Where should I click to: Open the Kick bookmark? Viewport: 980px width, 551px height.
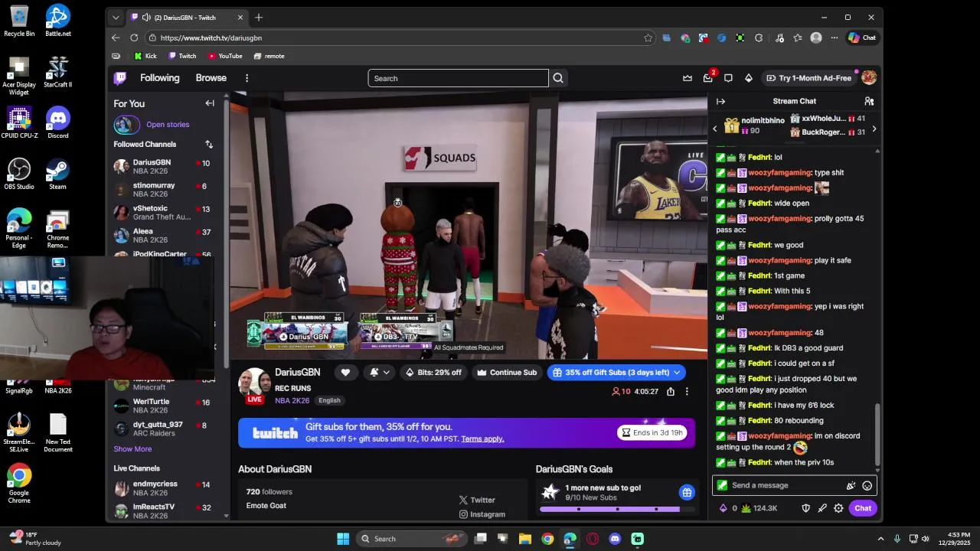coord(145,56)
